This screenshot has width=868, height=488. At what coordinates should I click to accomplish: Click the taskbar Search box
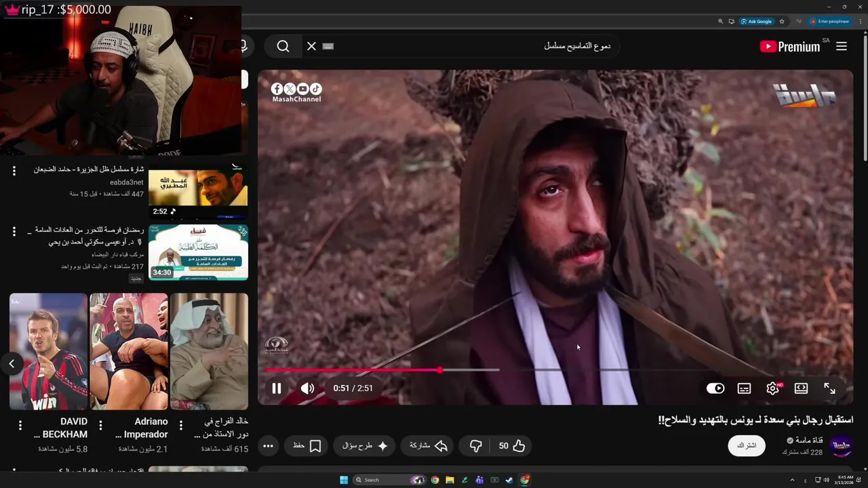(389, 480)
